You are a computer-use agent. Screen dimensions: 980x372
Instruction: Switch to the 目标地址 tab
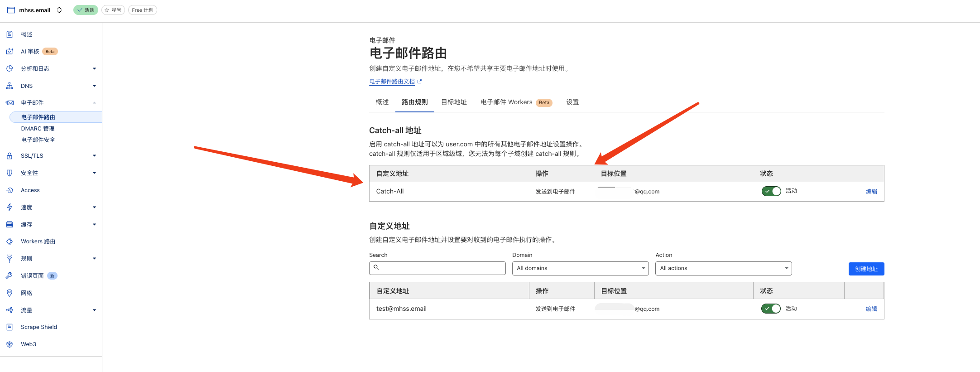point(454,102)
